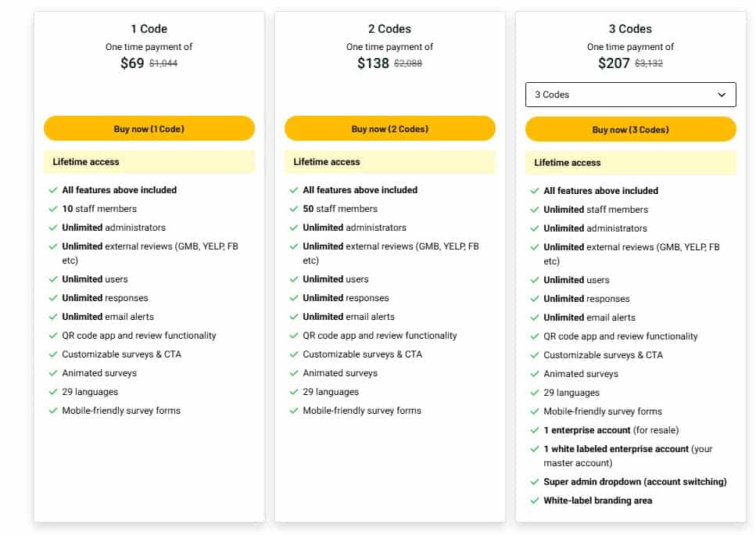The width and height of the screenshot is (756, 535).
Task: Click 'One time payment of' in 1 Code plan
Action: coord(149,47)
